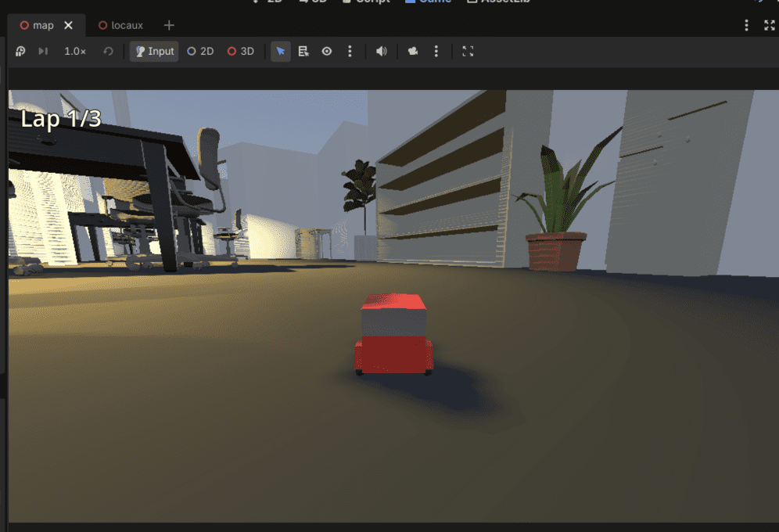Toggle the selection visibility eye icon

327,51
